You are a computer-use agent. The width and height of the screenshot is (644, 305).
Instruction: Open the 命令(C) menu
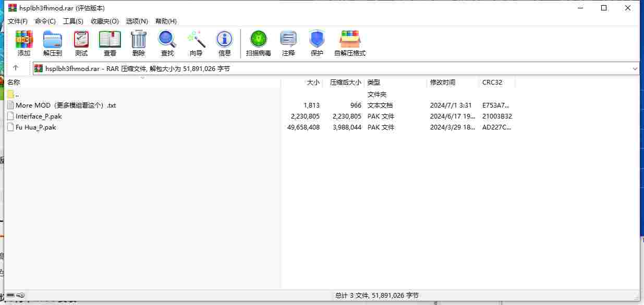[x=45, y=21]
